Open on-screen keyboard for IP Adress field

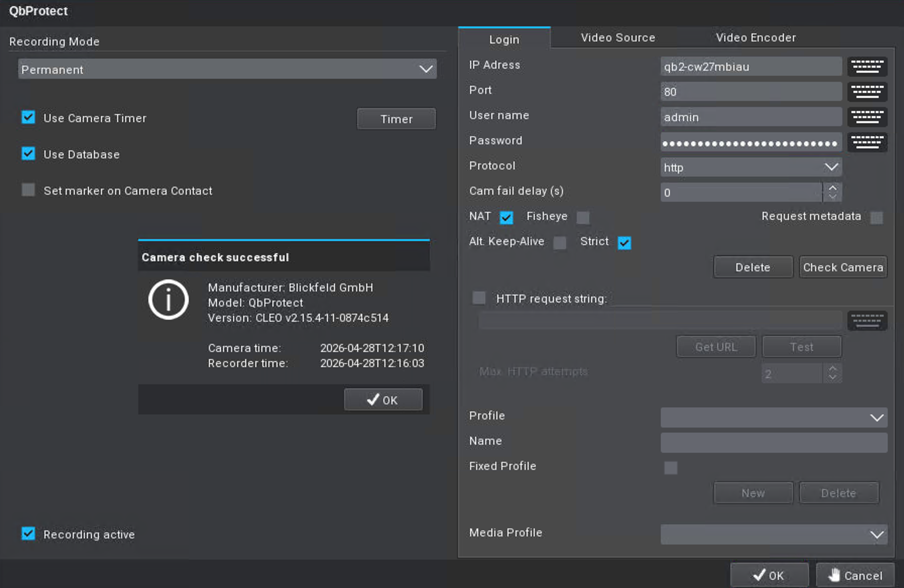coord(867,66)
